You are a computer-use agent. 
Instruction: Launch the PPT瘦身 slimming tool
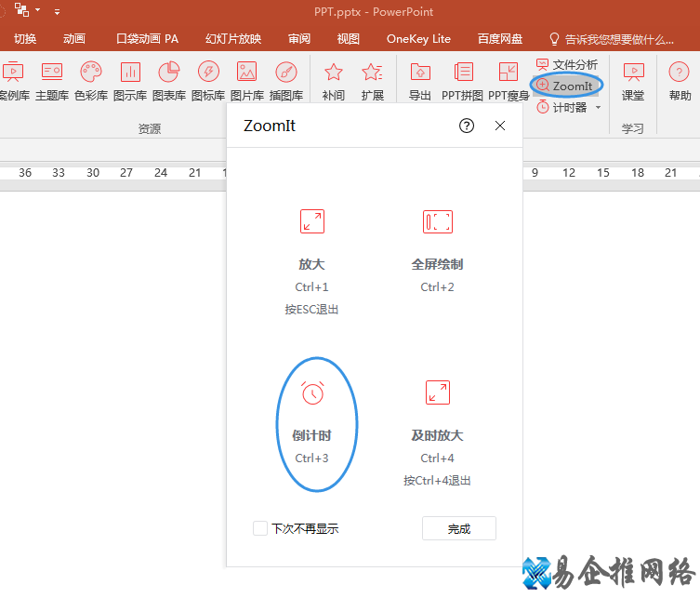(x=508, y=80)
